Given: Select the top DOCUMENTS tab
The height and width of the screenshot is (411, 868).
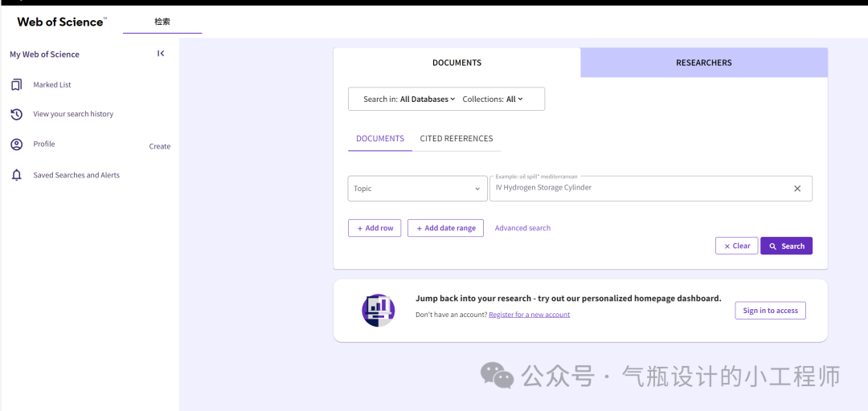Looking at the screenshot, I should (x=457, y=63).
